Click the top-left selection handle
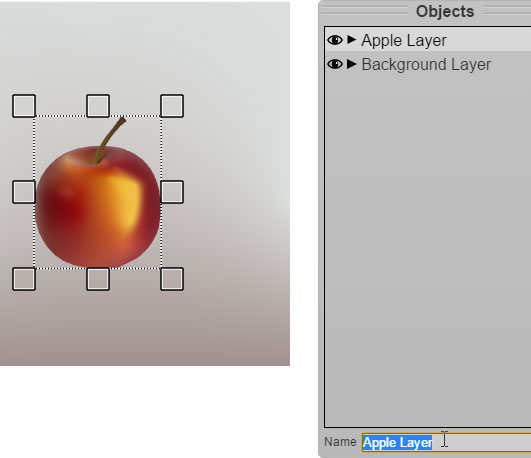Viewport: 531px width, 458px height. [24, 106]
